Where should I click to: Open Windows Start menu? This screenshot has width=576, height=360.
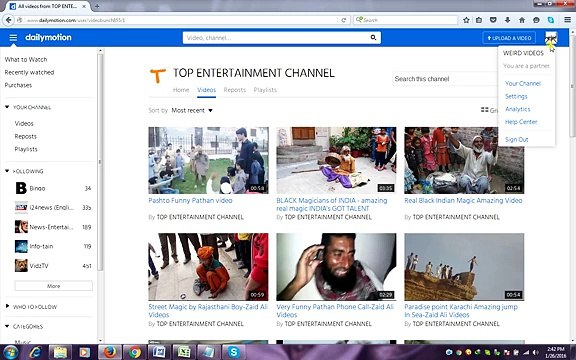[10, 353]
